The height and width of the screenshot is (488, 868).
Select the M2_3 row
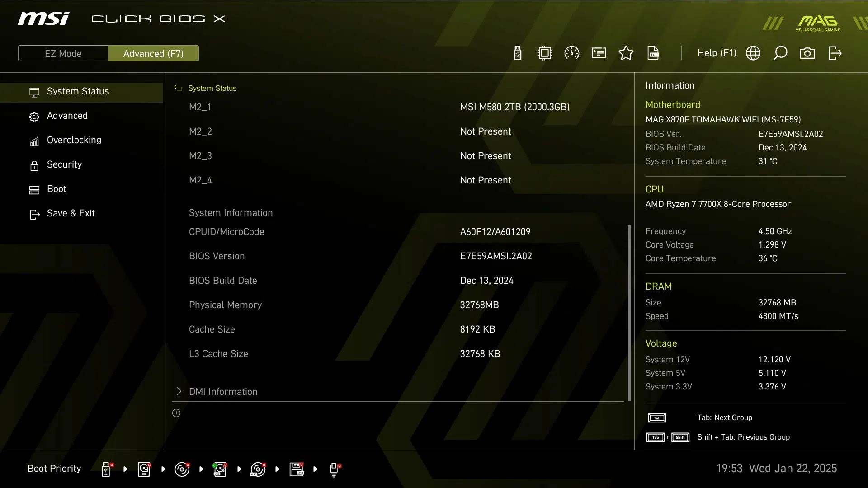click(398, 156)
